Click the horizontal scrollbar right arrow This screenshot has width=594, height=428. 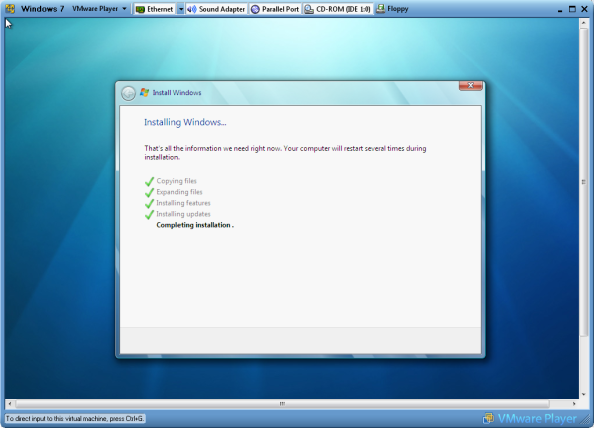point(574,404)
